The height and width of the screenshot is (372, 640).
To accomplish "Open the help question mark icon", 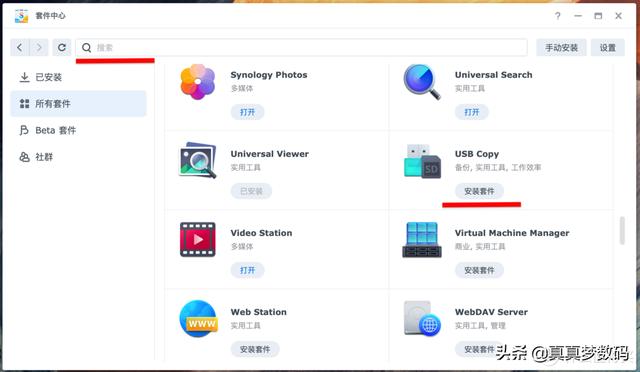I will 558,16.
